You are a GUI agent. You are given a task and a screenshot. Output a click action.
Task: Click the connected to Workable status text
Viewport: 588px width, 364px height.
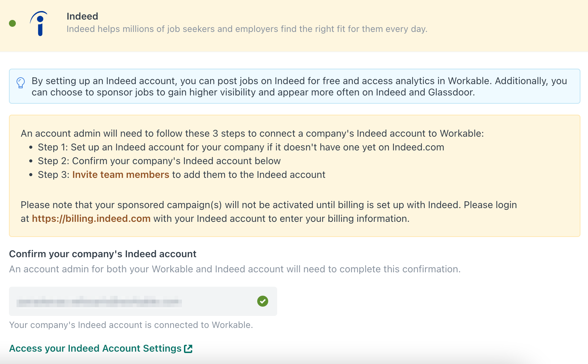[131, 325]
